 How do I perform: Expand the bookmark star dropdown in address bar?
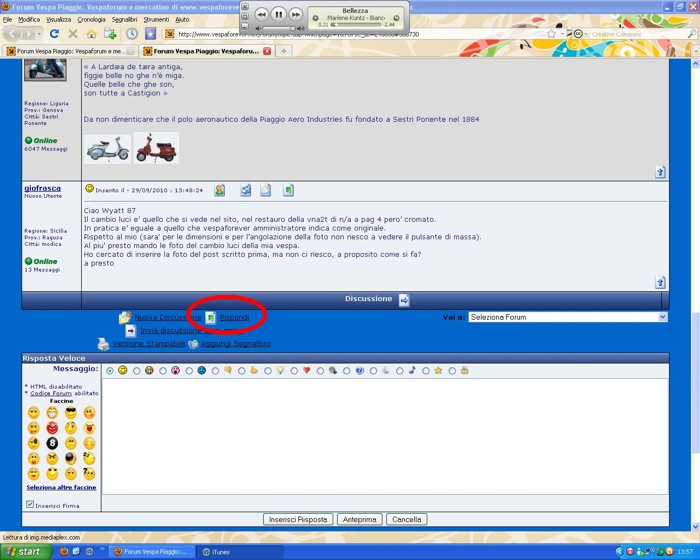pyautogui.click(x=563, y=34)
